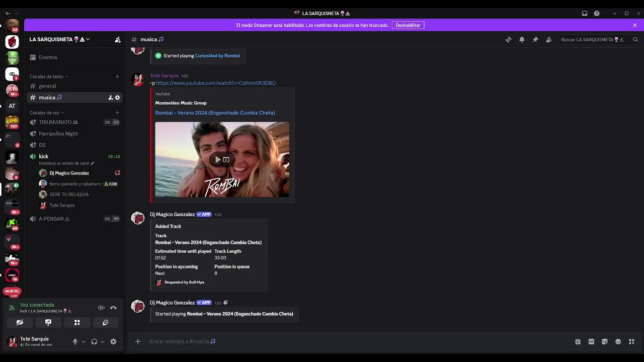Open the sticker picker
Viewport: 644px width, 362px height.
tap(605, 341)
